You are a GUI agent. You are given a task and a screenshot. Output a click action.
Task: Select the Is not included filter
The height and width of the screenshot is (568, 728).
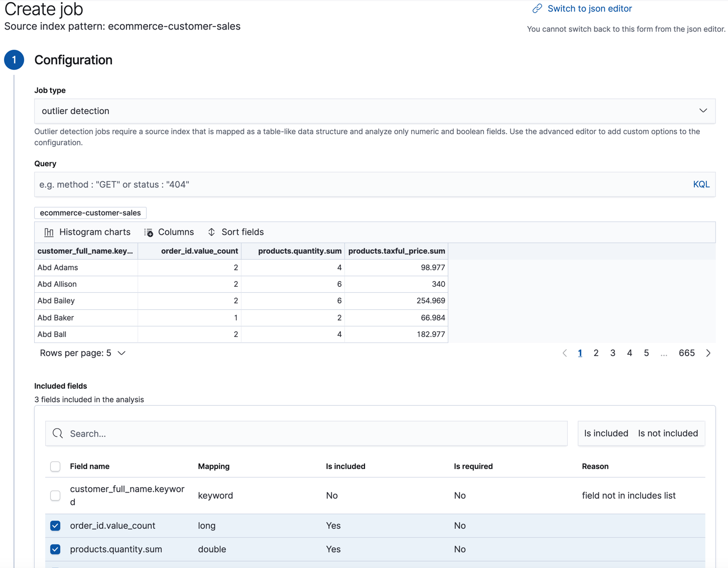pos(668,433)
